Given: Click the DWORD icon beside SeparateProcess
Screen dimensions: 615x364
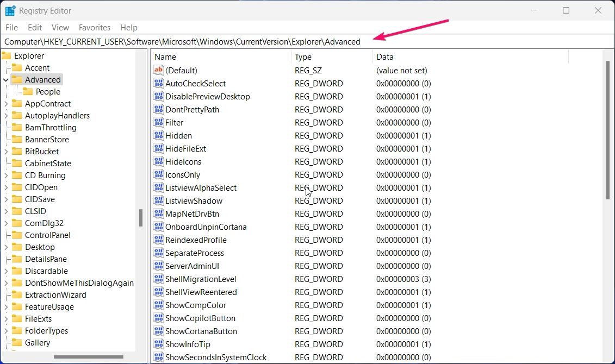Looking at the screenshot, I should pyautogui.click(x=158, y=252).
